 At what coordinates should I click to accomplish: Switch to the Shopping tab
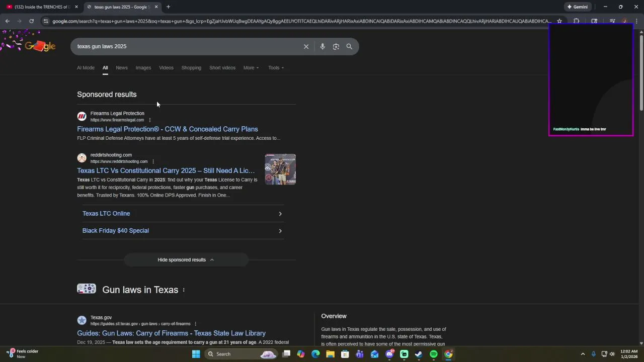(191, 68)
